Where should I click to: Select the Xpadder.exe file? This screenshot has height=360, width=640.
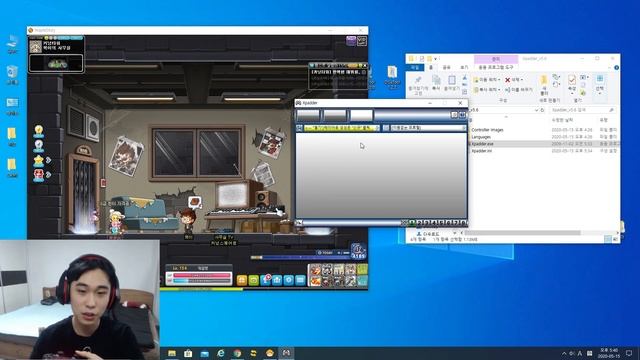point(482,144)
